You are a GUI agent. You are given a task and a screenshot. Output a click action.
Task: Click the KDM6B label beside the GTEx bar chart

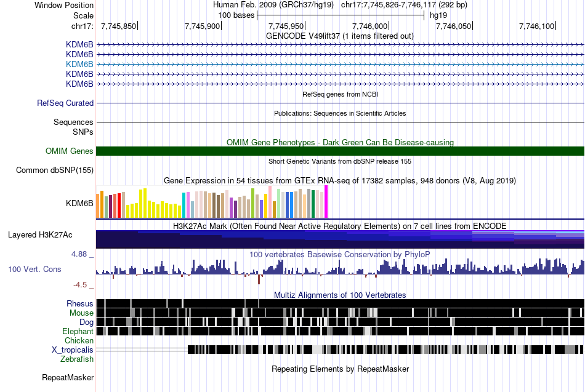[79, 203]
